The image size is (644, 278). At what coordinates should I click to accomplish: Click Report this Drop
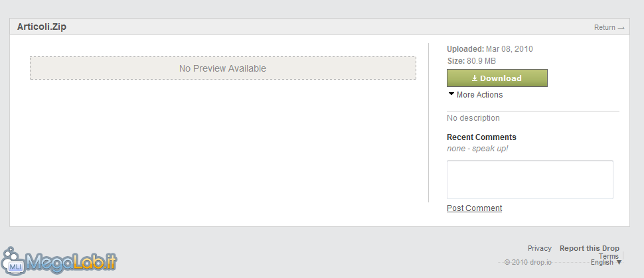[x=590, y=248]
